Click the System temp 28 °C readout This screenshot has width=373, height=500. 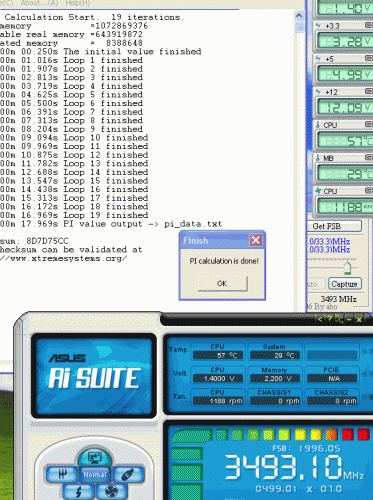click(275, 355)
